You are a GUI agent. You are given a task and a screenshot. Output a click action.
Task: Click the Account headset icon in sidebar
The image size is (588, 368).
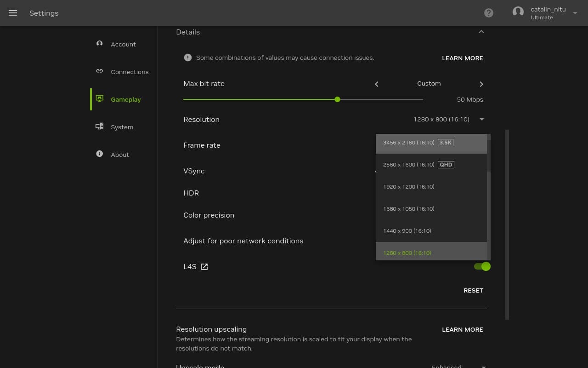pos(99,44)
